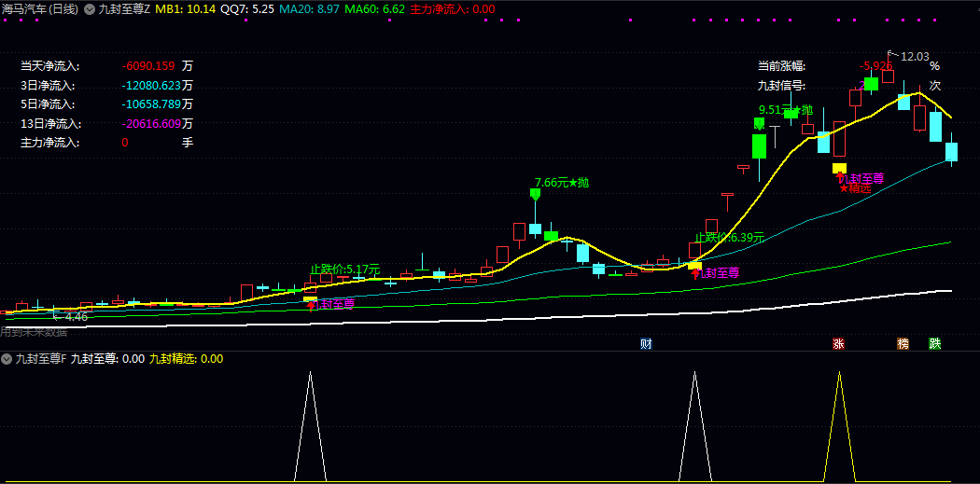Click the 主力净流入: 0.00 header label
Screen dimensions: 980x484
tap(453, 9)
